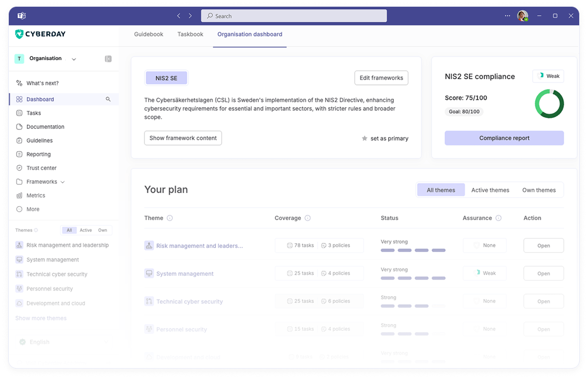This screenshot has height=379, width=588.
Task: Expand Show more themes
Action: 41,318
